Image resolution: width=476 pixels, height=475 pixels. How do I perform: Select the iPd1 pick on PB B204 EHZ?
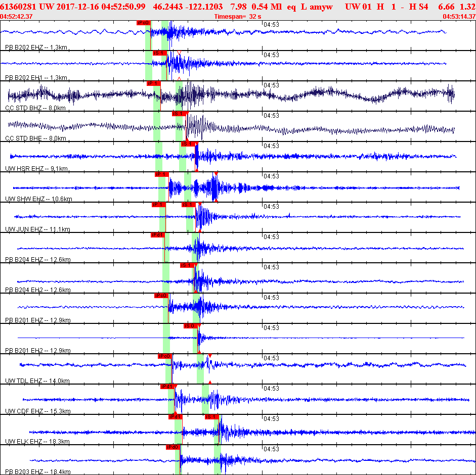(157, 235)
